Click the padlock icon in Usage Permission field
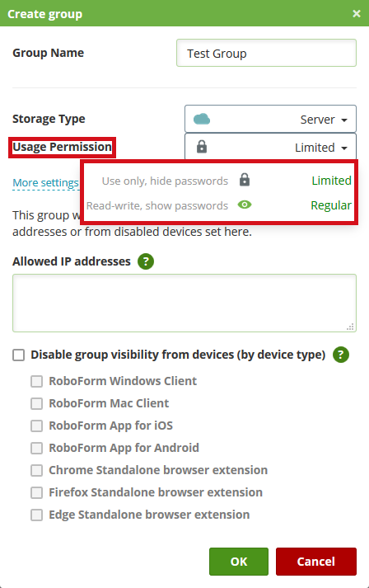The image size is (369, 588). tap(202, 147)
